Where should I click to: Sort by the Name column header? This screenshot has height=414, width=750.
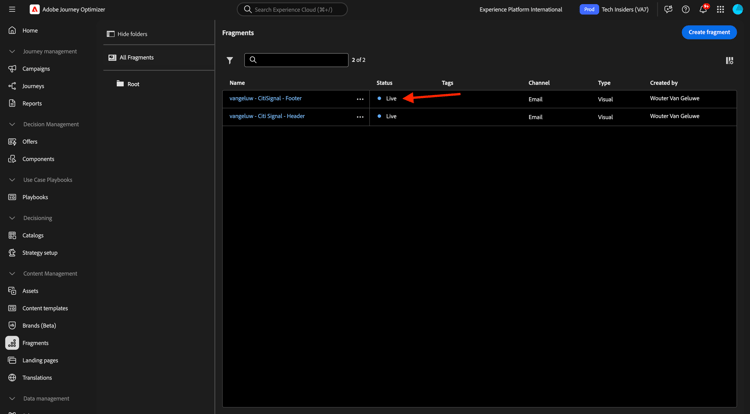(237, 83)
